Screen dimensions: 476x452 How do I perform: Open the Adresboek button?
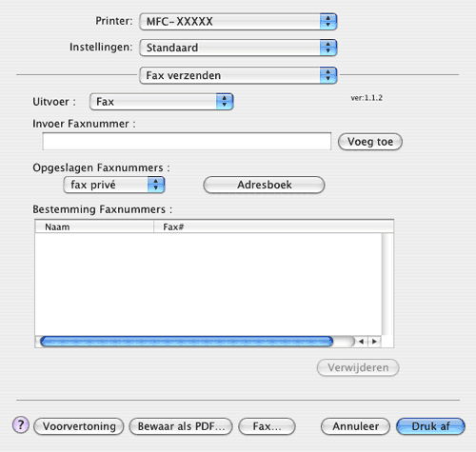[264, 185]
